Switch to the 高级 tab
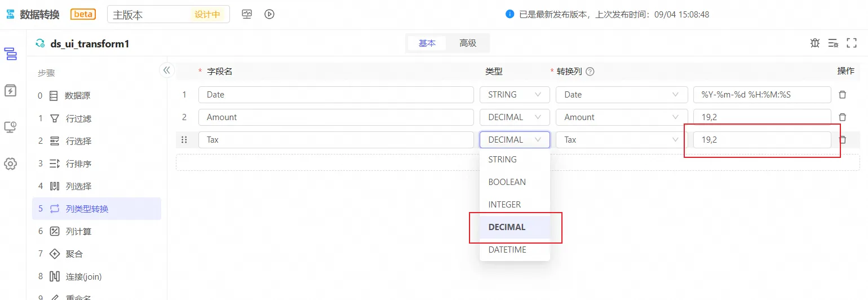This screenshot has width=868, height=300. tap(468, 43)
